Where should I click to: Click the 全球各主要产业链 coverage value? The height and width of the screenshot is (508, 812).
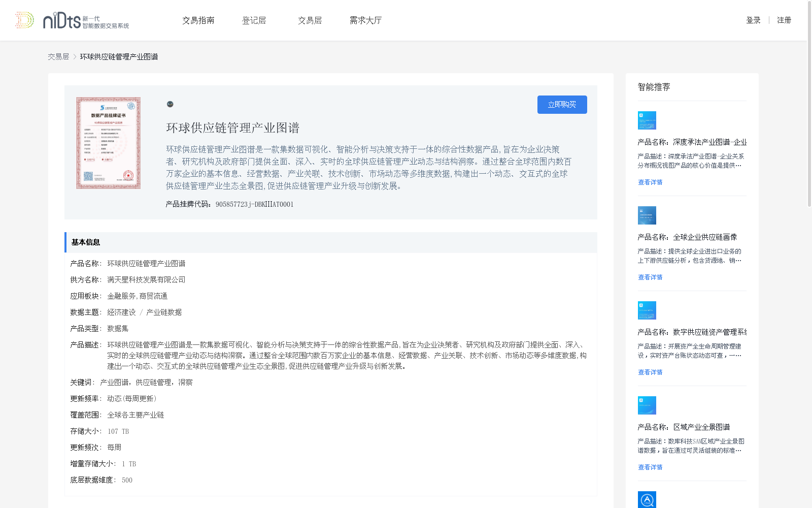(136, 415)
